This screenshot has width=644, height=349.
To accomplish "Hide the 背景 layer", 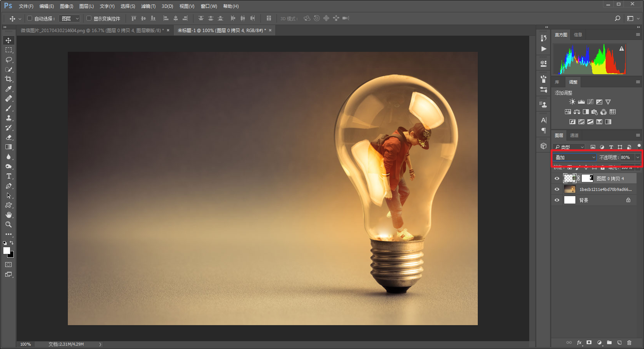I will (x=557, y=200).
